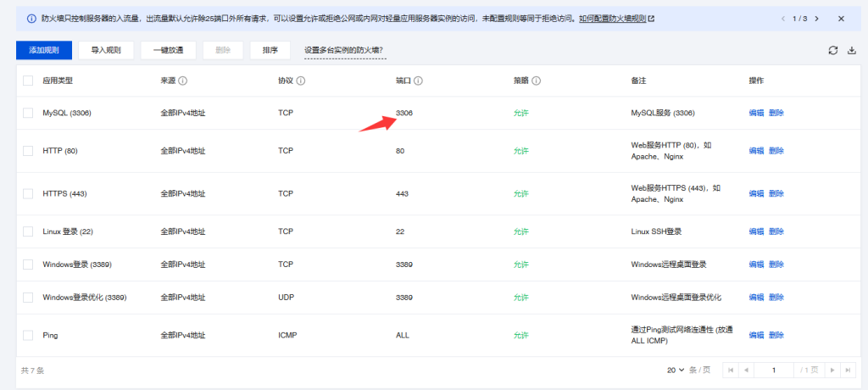The height and width of the screenshot is (390, 868).
Task: Select the HTTPS (443) rule checkbox
Action: click(28, 193)
